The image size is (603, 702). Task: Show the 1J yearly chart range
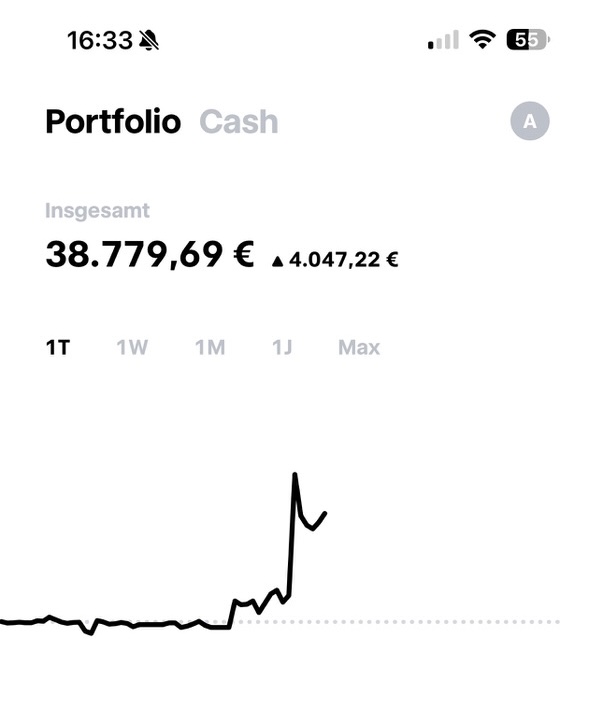click(282, 348)
